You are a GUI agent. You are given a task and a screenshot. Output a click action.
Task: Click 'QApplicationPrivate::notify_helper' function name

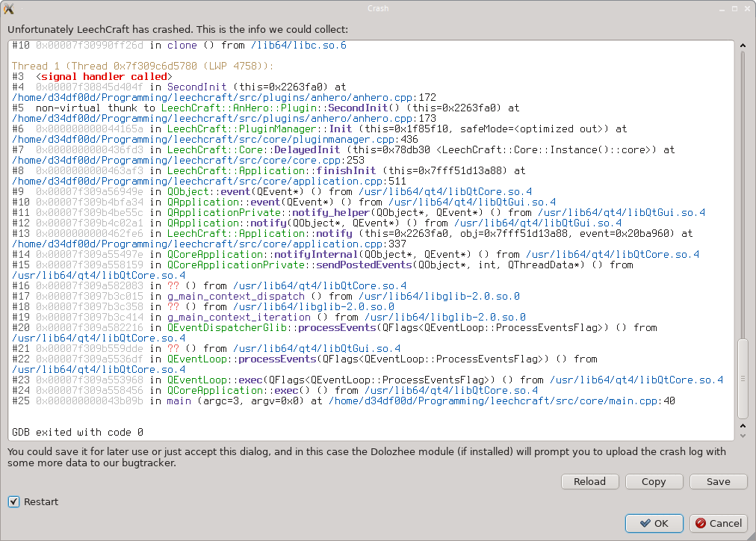point(268,213)
